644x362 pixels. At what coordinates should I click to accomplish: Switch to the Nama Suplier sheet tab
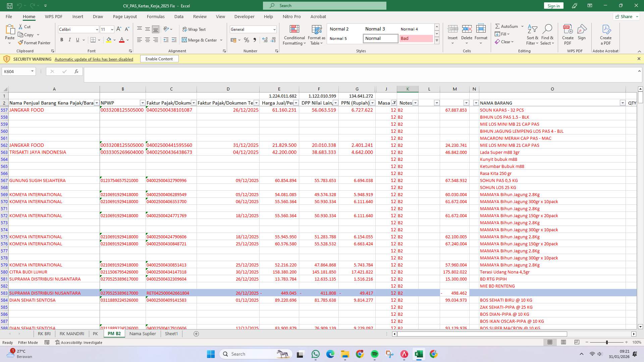pyautogui.click(x=142, y=334)
